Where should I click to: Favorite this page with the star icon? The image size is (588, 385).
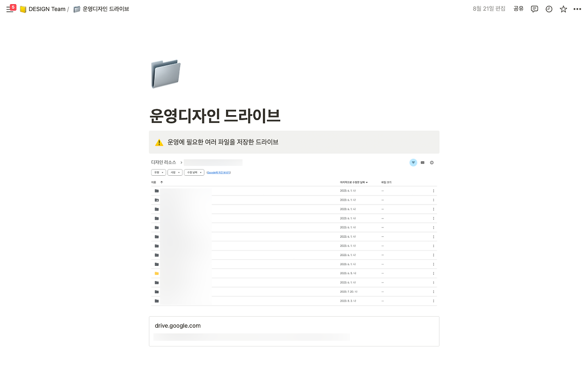click(x=563, y=9)
